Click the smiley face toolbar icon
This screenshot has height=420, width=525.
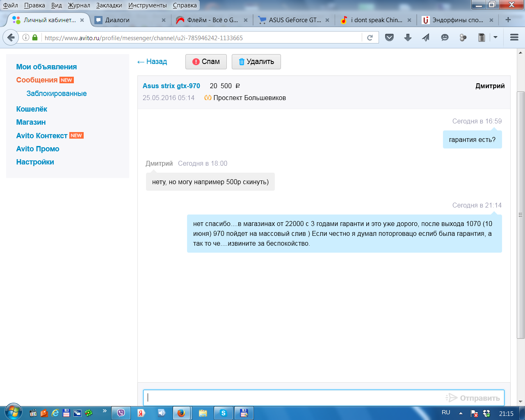(x=445, y=38)
